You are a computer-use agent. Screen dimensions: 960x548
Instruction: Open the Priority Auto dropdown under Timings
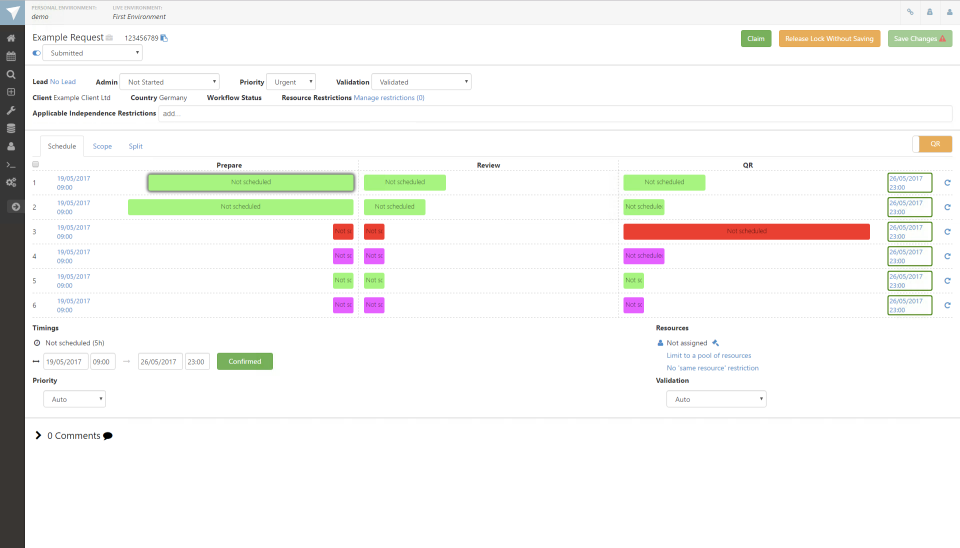click(x=75, y=399)
